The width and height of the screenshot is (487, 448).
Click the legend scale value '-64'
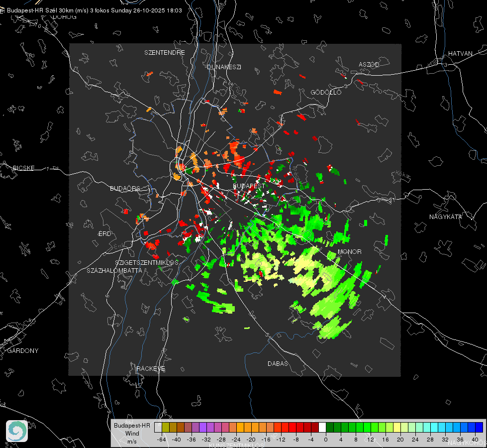pyautogui.click(x=162, y=440)
